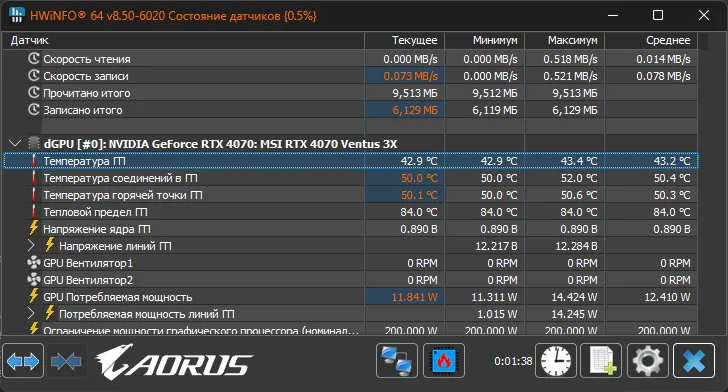Close sensors using the blue X button

pyautogui.click(x=694, y=360)
